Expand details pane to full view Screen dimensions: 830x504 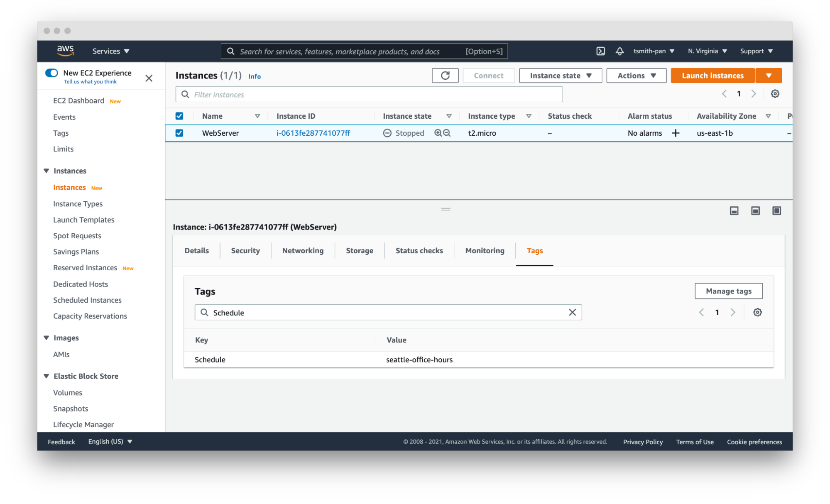pos(776,211)
